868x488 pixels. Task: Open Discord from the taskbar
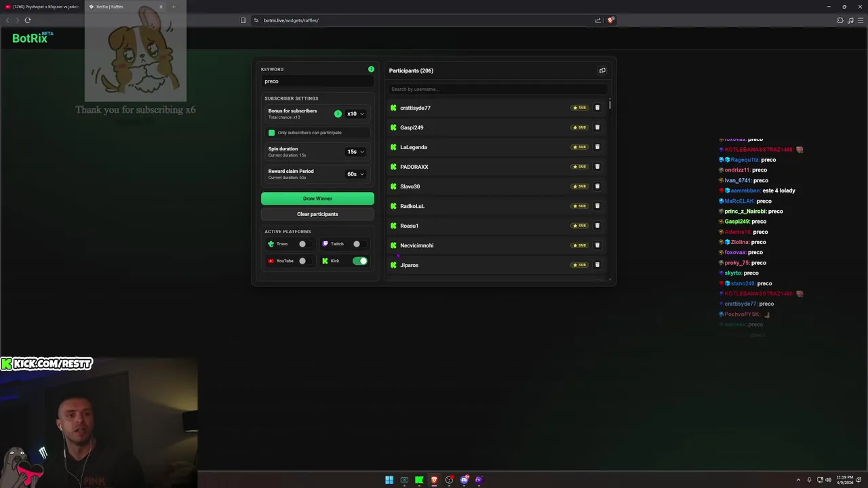point(464,480)
